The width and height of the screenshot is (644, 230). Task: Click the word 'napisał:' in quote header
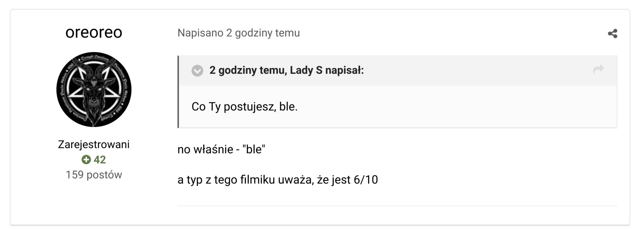[344, 70]
